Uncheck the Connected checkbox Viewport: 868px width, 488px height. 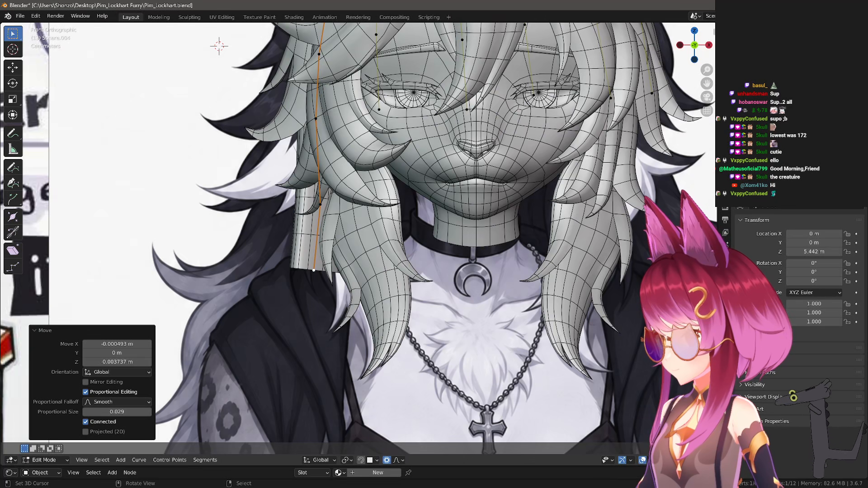(x=85, y=422)
